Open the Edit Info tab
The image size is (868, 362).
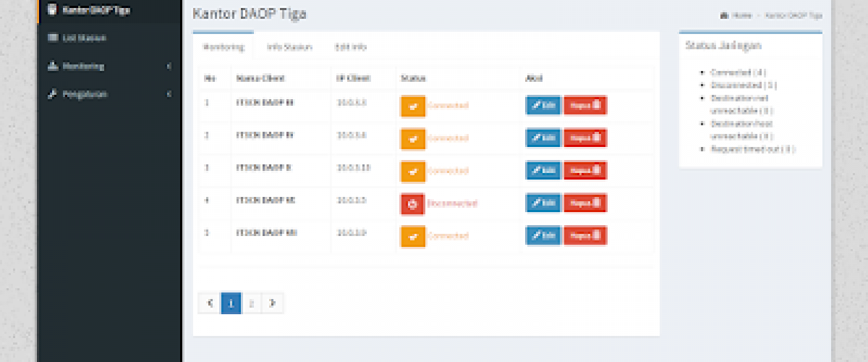(x=350, y=47)
